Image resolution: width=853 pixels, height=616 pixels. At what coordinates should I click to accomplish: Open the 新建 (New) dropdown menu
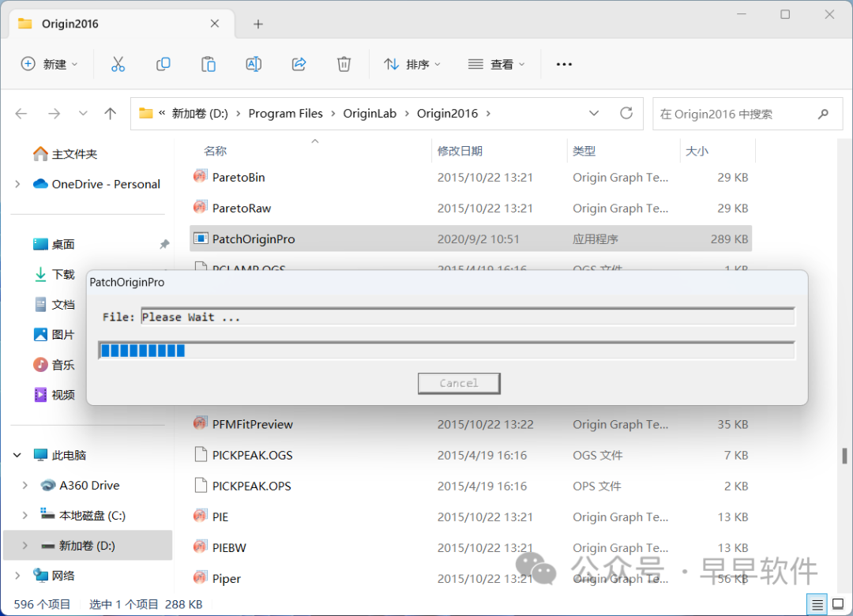tap(50, 65)
